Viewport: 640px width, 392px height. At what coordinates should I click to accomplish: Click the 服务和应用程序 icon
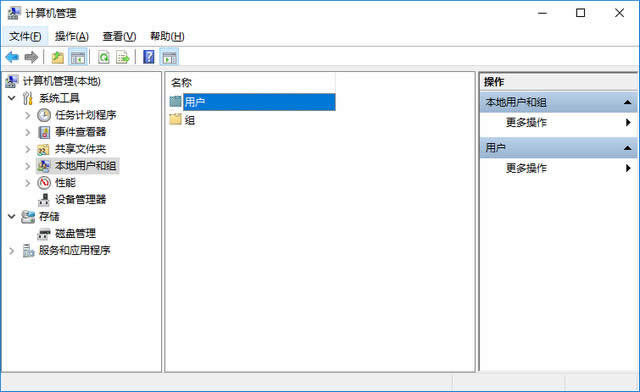[28, 250]
